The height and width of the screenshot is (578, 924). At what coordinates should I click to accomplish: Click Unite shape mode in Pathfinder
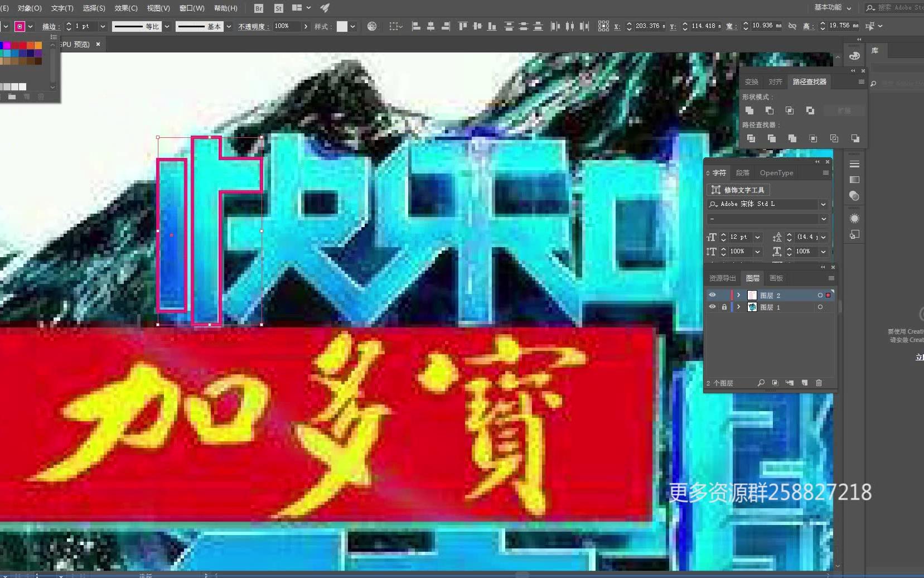(749, 110)
